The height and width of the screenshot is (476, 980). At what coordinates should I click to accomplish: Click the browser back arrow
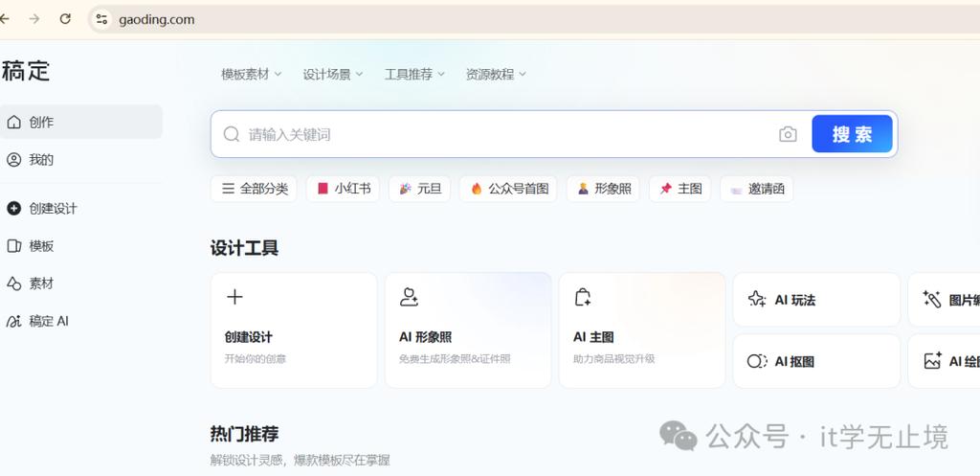[5, 19]
